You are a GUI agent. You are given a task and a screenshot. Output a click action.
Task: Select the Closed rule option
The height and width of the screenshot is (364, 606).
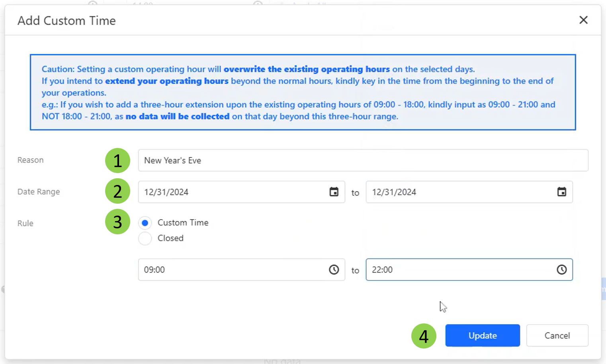point(145,238)
